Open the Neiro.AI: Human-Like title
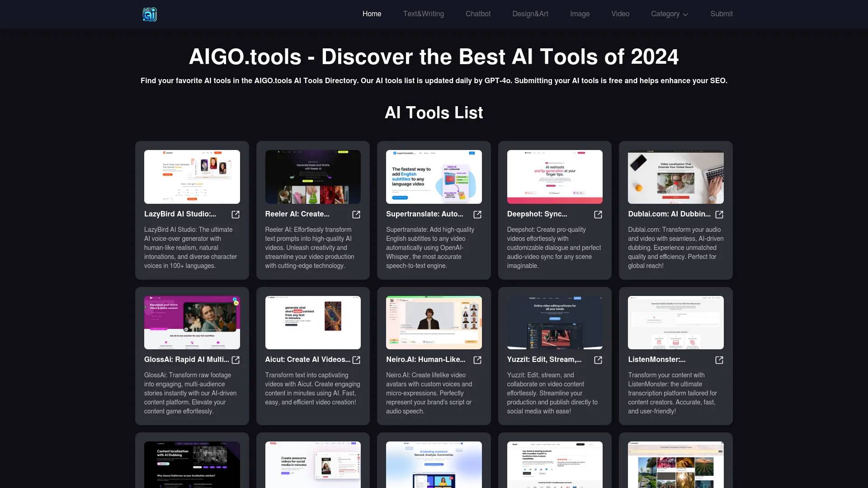The image size is (868, 488). pos(426,360)
